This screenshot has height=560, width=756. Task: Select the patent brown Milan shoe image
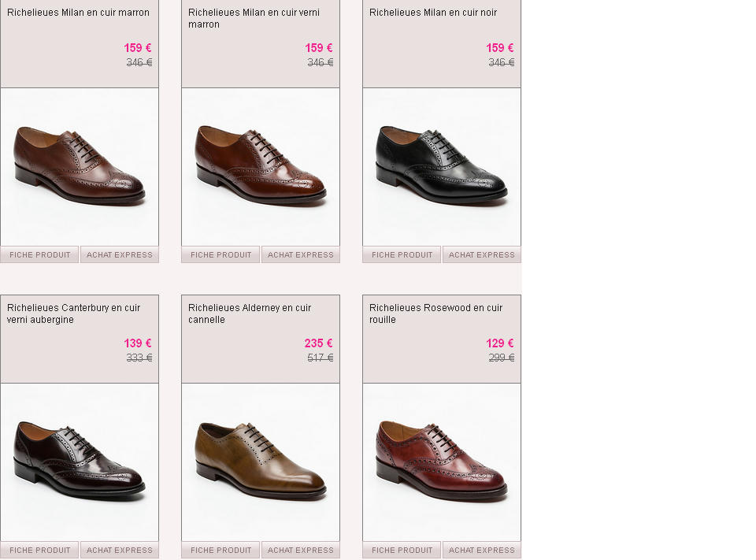click(x=261, y=167)
